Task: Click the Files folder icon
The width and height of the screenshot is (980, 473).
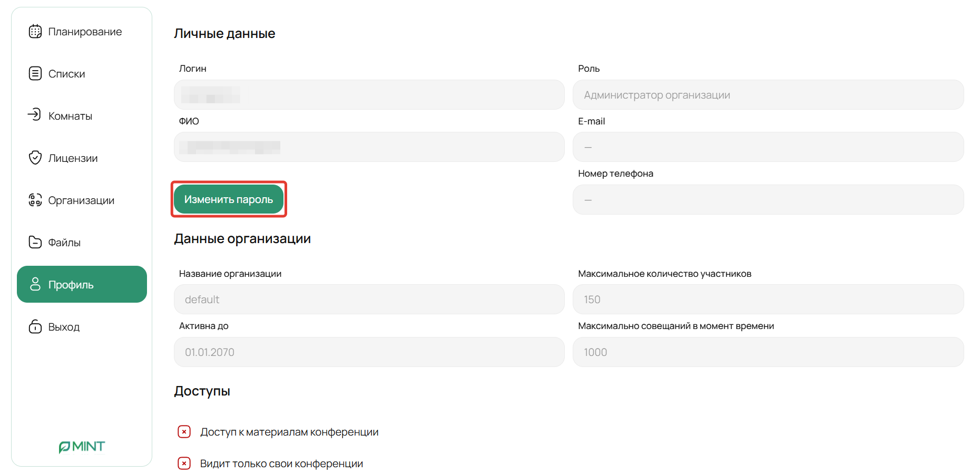Action: tap(35, 242)
